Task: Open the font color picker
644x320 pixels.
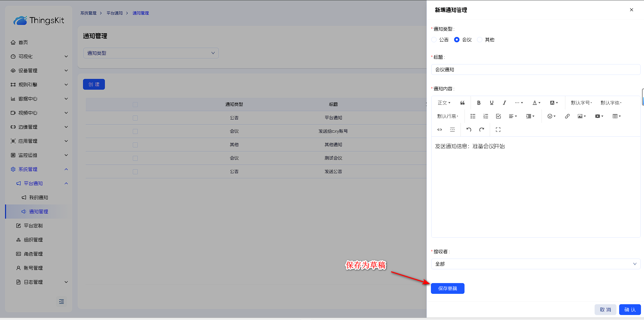Action: (x=536, y=103)
